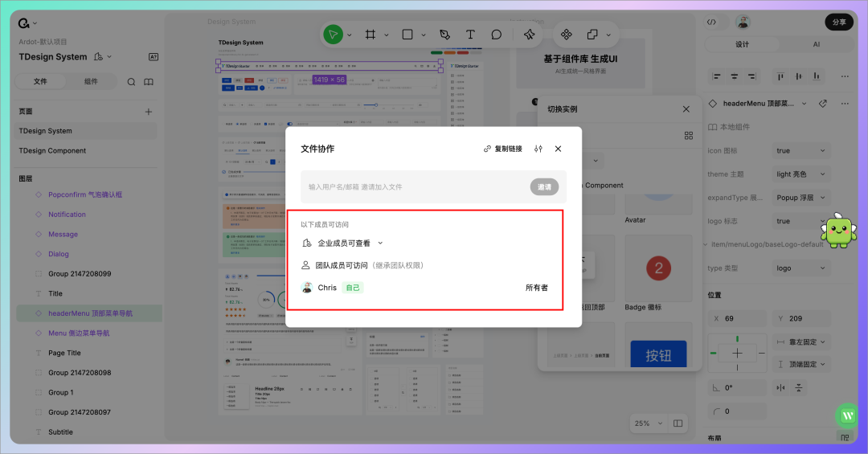This screenshot has height=454, width=868.
Task: Click the user avatar in top bar
Action: coord(743,22)
